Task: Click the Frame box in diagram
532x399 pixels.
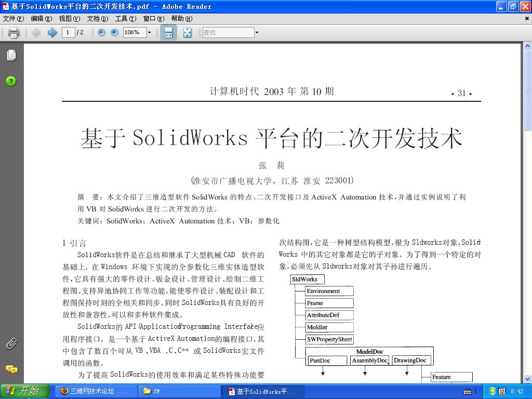Action: (329, 303)
